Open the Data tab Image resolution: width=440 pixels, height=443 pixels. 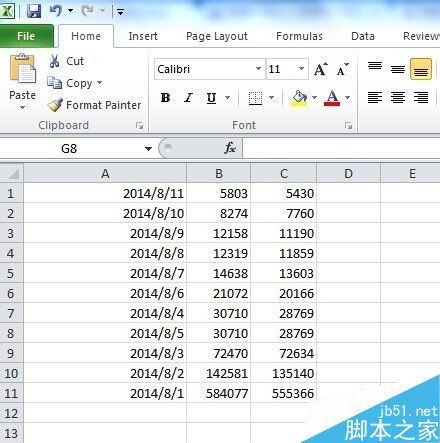[363, 36]
